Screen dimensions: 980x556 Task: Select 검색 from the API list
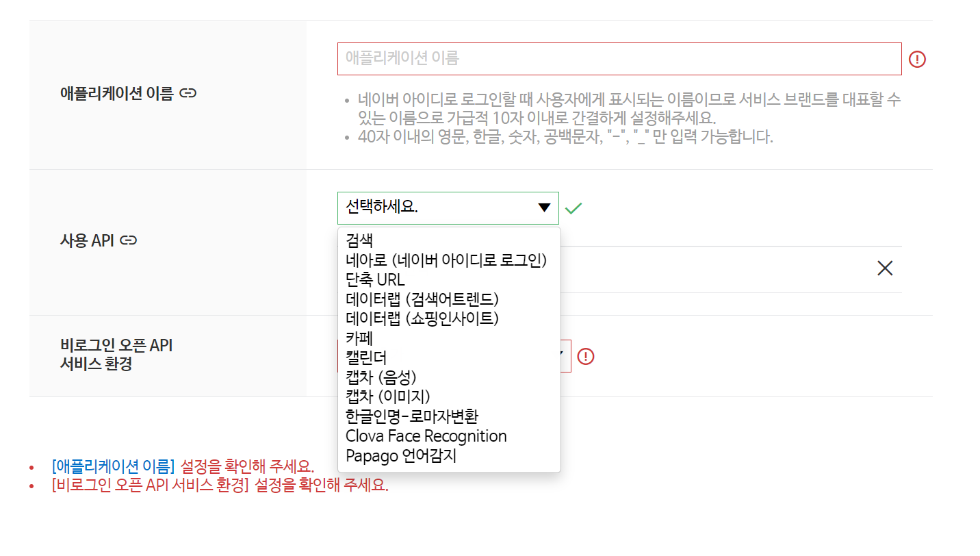(x=360, y=240)
